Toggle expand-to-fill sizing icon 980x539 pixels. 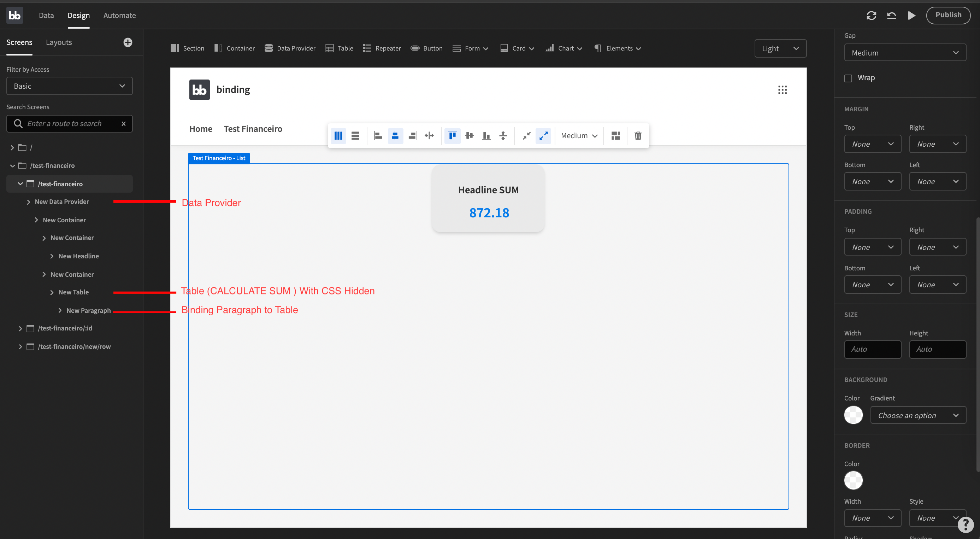(x=543, y=135)
